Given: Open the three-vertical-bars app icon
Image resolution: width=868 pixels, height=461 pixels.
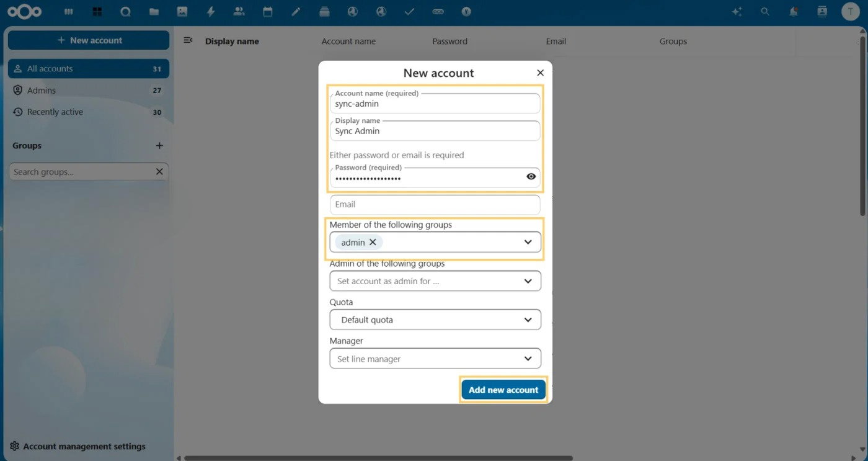Looking at the screenshot, I should coord(68,12).
